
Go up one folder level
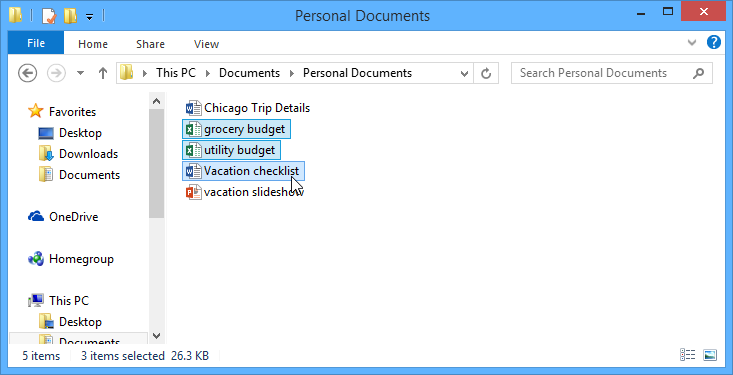pos(103,73)
